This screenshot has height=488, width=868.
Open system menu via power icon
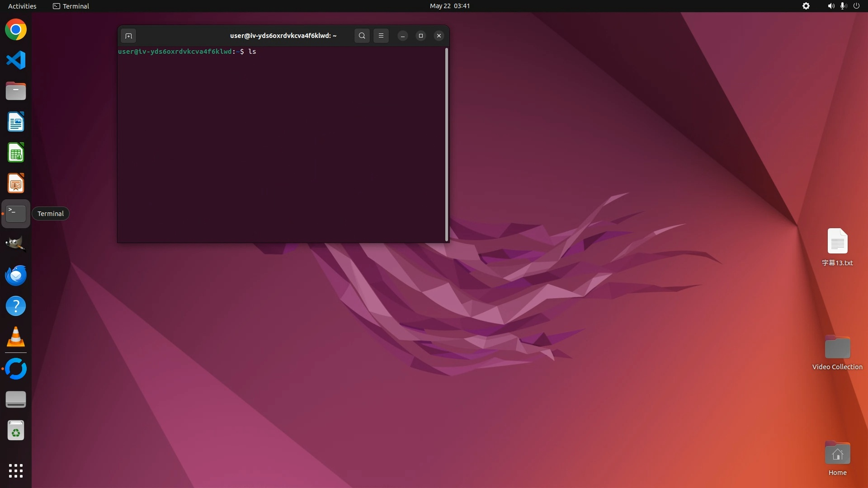tap(856, 6)
